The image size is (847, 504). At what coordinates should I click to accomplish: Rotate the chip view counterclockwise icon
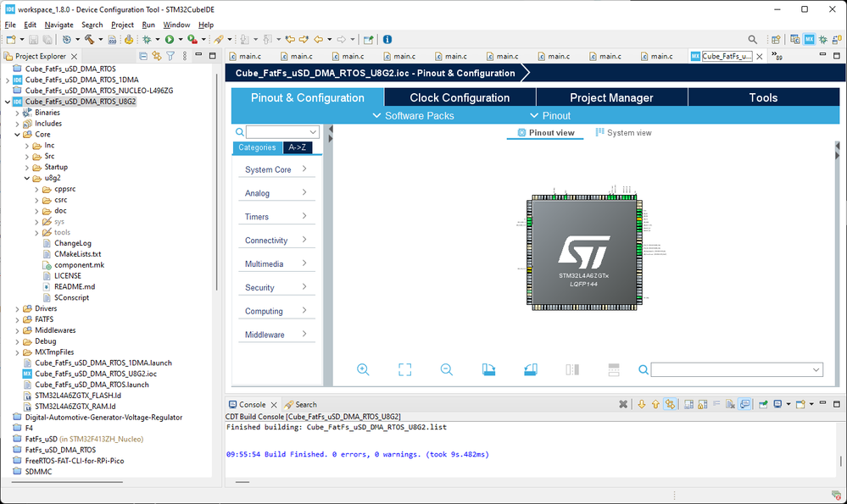(531, 369)
